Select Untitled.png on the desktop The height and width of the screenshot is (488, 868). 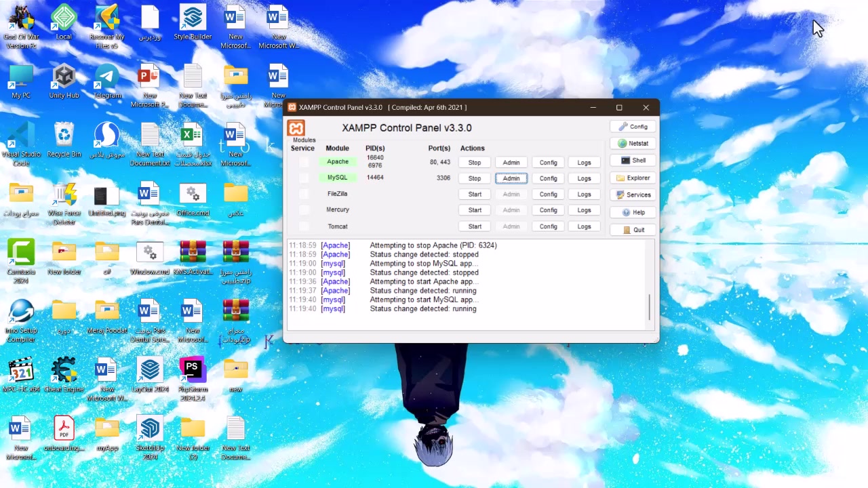[106, 200]
